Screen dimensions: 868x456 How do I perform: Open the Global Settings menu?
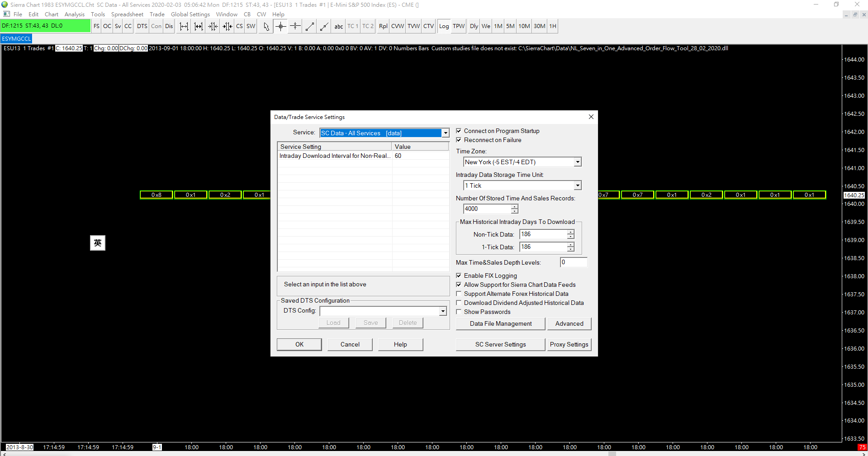190,14
